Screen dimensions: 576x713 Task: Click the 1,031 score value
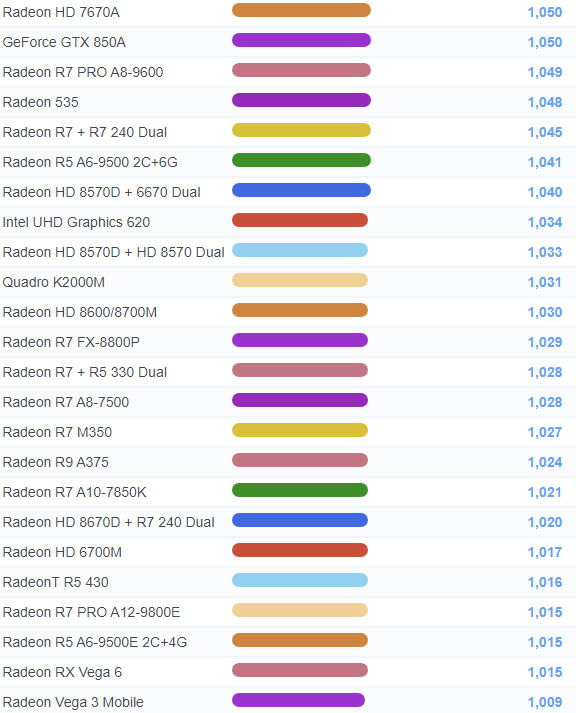(x=544, y=282)
